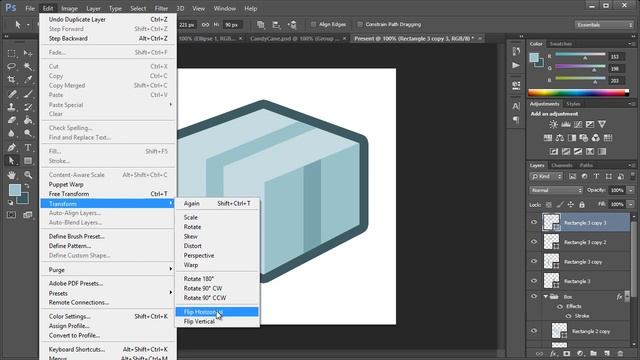
Task: Open the Fill slider dropdown arrow
Action: click(x=631, y=204)
